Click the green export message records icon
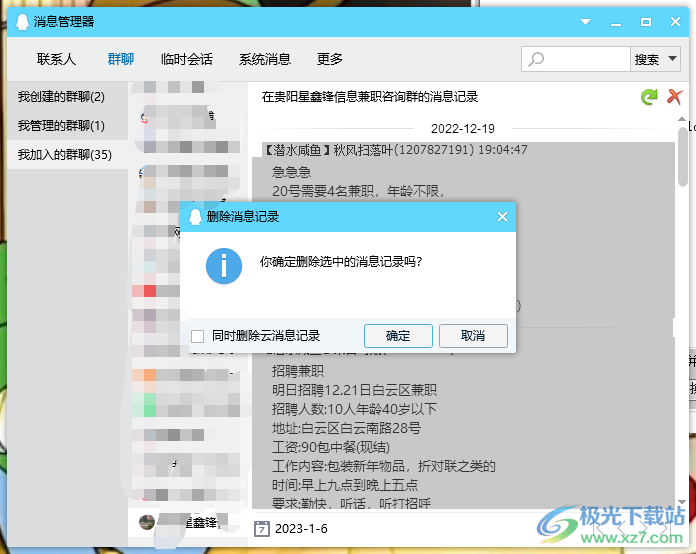 click(x=649, y=97)
